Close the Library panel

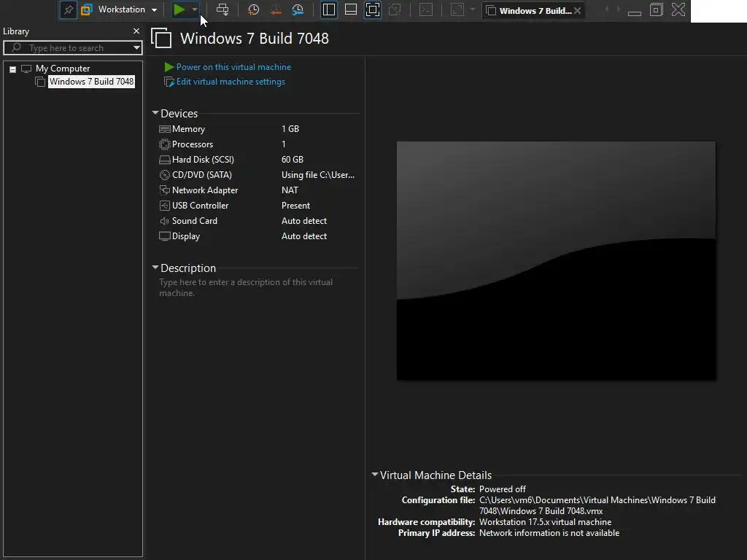click(136, 31)
